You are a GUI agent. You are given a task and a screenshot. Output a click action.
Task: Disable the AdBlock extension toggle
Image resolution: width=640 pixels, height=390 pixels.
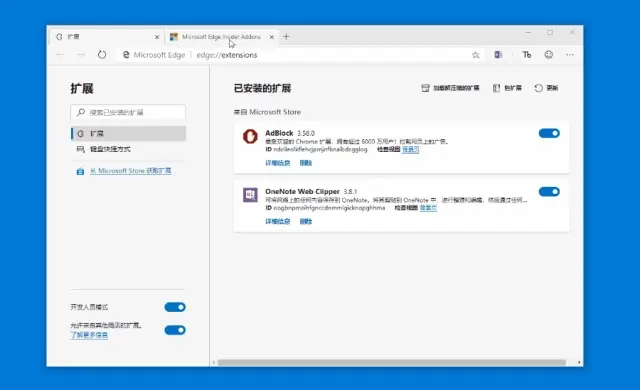point(549,133)
